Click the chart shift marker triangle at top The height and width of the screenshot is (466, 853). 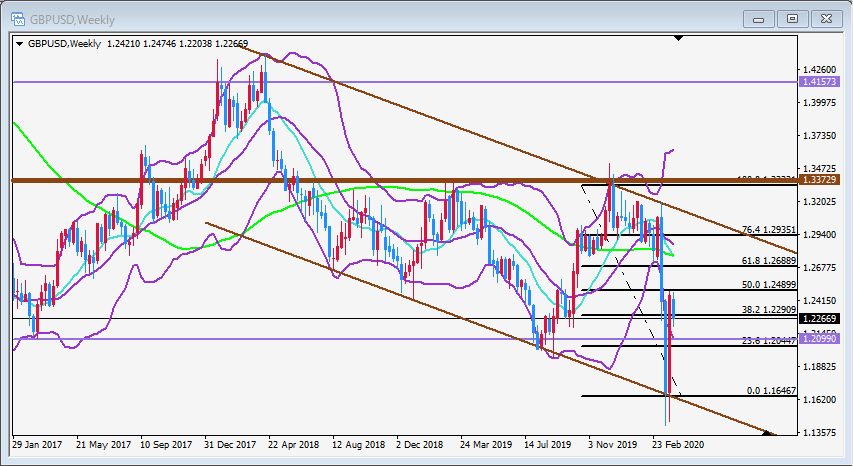pos(678,38)
